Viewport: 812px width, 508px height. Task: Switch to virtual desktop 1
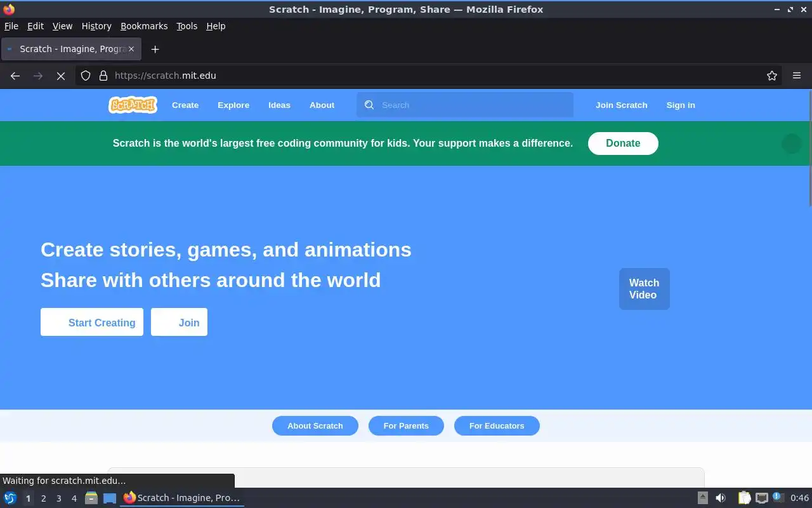coord(28,498)
